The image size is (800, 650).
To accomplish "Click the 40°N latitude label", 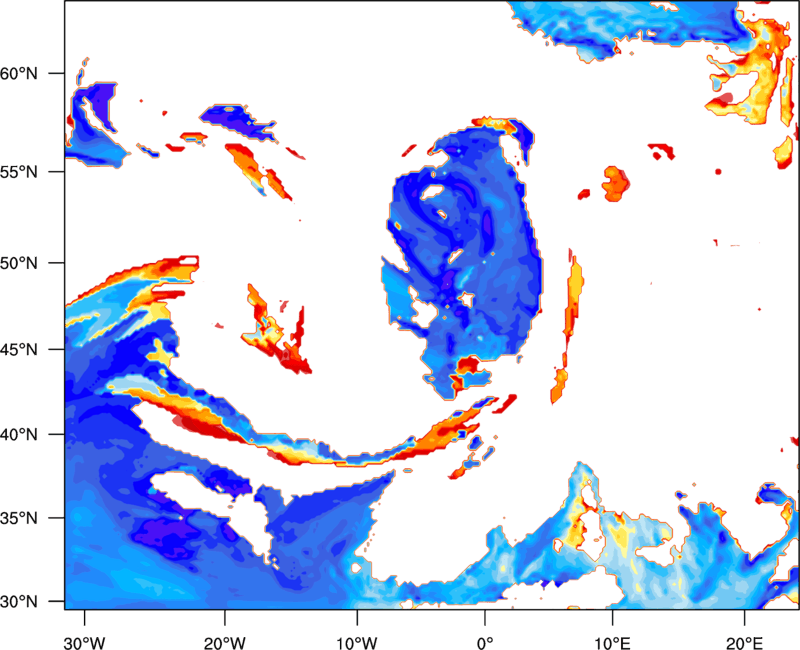I will point(19,434).
